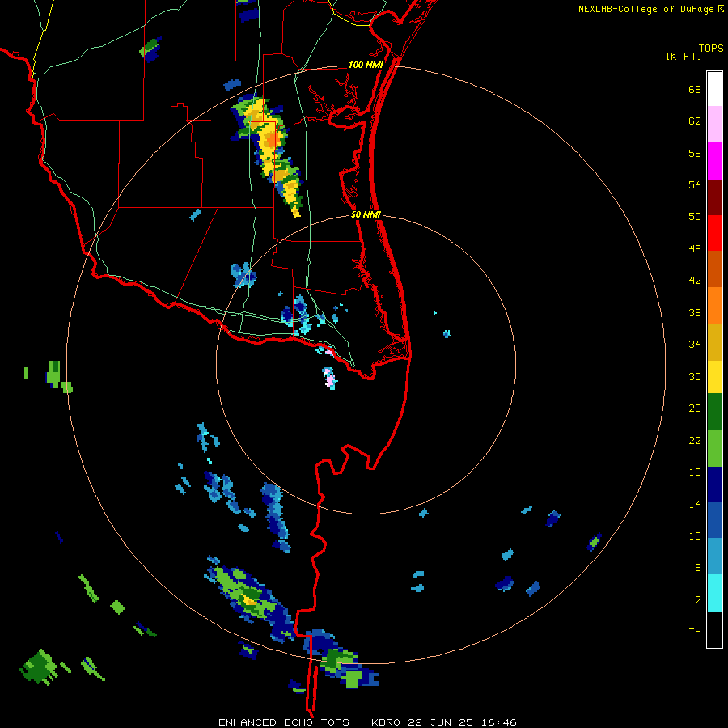
Task: Click the "18:46" timestamp
Action: [497, 722]
